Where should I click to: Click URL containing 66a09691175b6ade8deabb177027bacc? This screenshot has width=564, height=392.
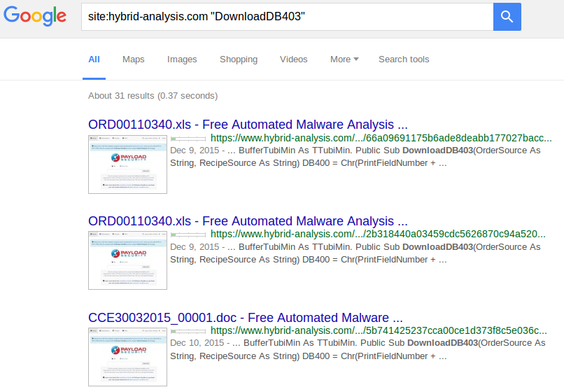pyautogui.click(x=381, y=138)
